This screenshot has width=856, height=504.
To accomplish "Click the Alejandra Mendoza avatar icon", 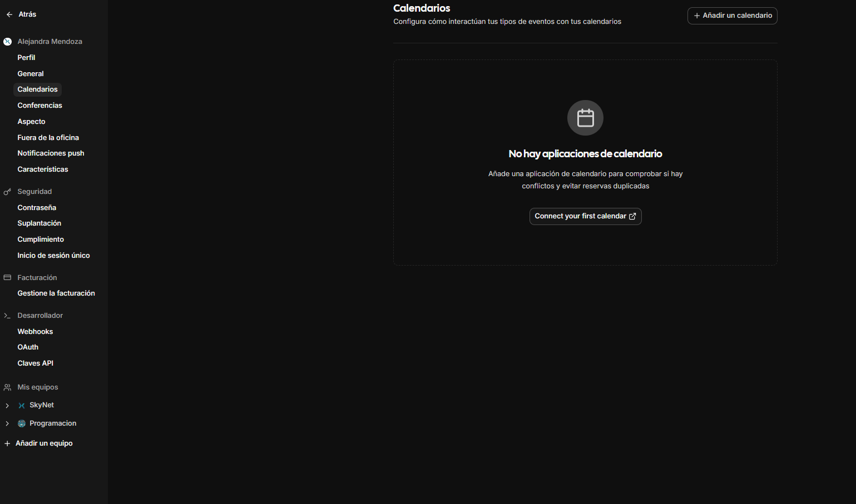I will [x=8, y=42].
